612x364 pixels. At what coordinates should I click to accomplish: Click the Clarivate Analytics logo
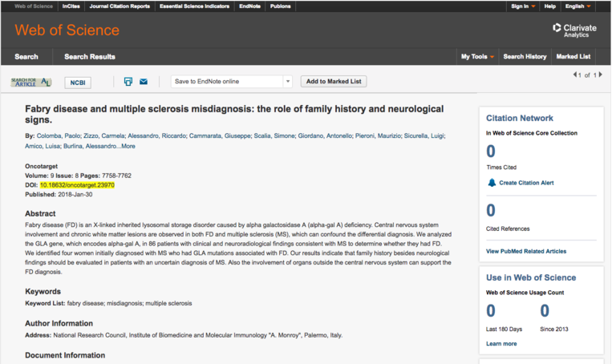pyautogui.click(x=574, y=30)
